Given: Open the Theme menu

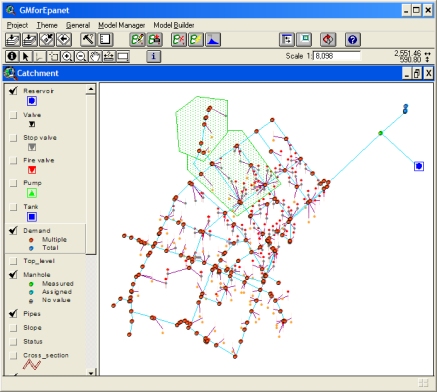Looking at the screenshot, I should (47, 25).
